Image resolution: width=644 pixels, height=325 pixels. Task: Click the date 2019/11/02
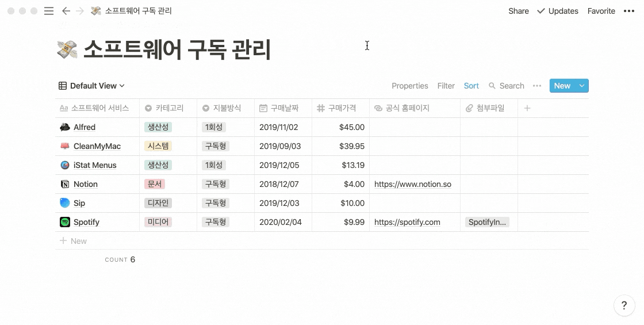click(278, 127)
